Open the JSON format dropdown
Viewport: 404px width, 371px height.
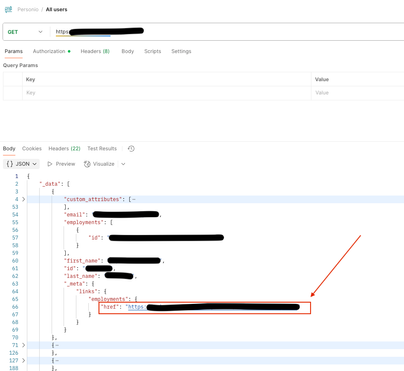[21, 164]
